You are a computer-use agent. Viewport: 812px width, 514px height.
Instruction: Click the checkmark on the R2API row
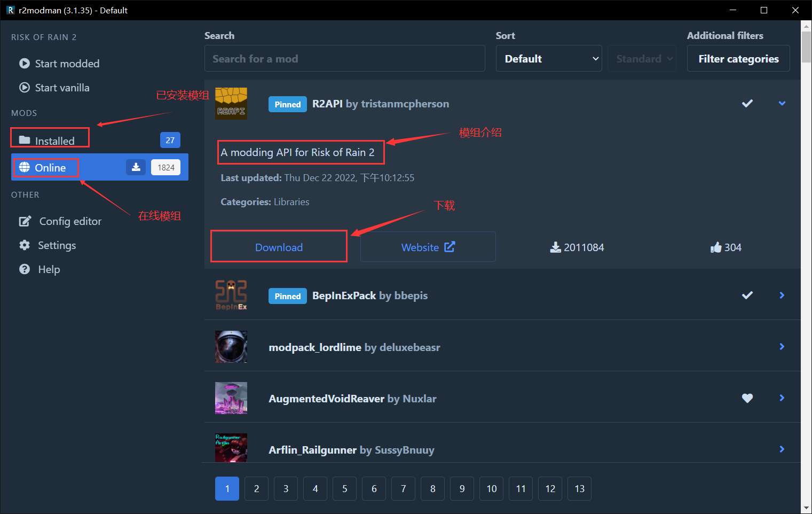747,104
